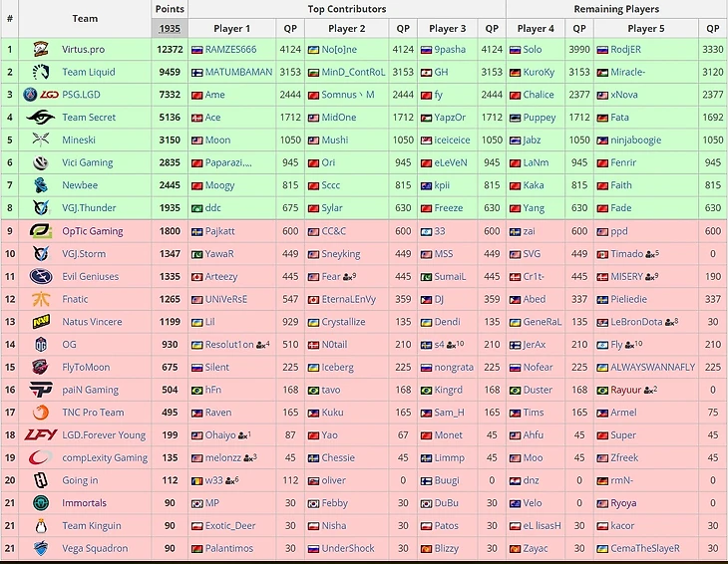The width and height of the screenshot is (728, 564).
Task: Click the Virtus.pro team logo
Action: click(41, 49)
